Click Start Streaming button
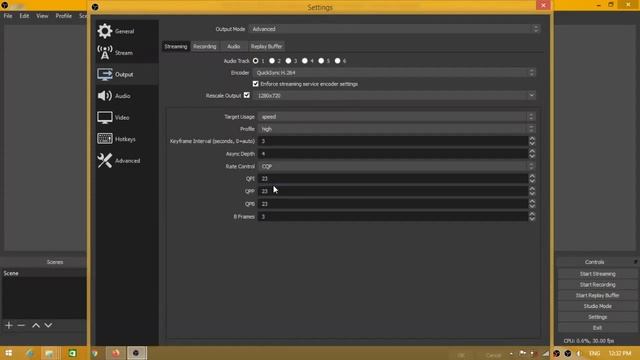640x360 pixels. click(x=597, y=274)
